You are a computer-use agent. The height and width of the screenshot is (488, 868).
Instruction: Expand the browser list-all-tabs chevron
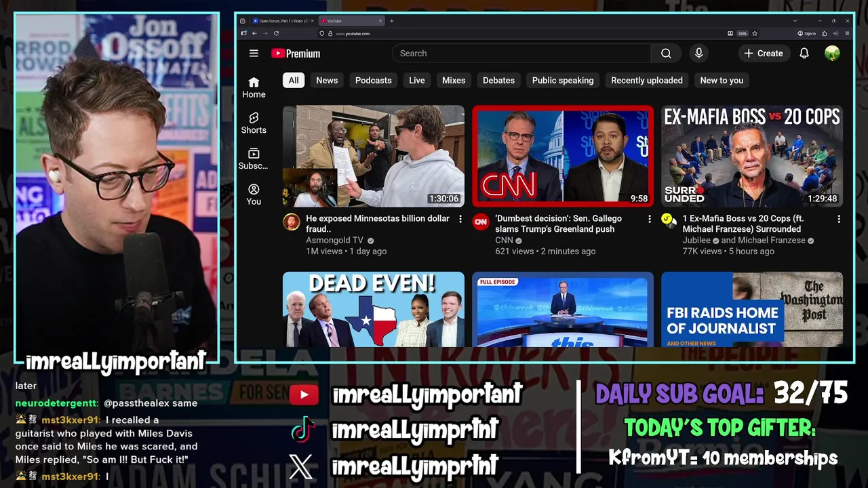click(x=795, y=21)
